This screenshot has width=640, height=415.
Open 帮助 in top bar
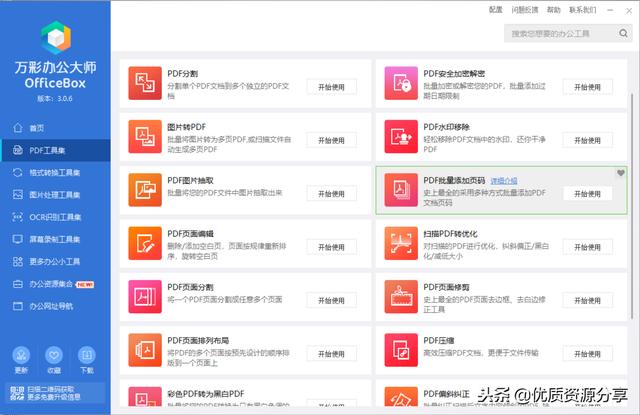pos(553,10)
